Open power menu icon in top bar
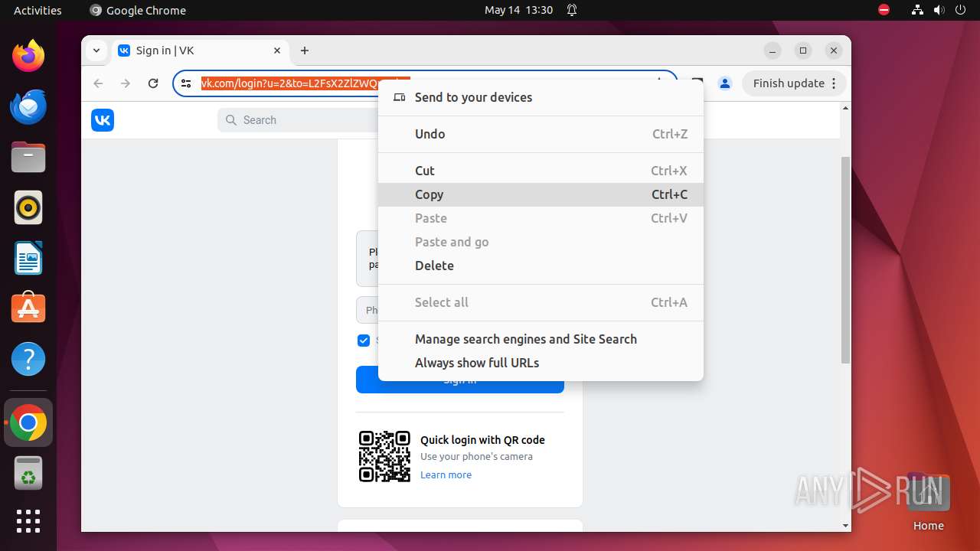 coord(960,10)
